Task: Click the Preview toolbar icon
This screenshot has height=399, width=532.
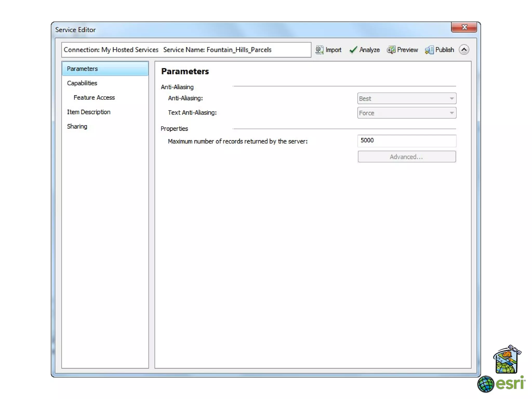Action: coord(391,50)
